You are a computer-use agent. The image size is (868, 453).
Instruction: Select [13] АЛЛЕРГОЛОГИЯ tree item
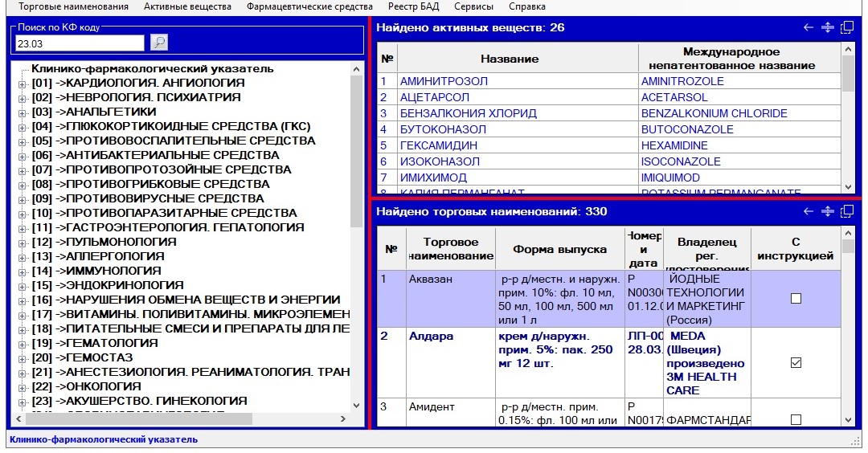(98, 256)
